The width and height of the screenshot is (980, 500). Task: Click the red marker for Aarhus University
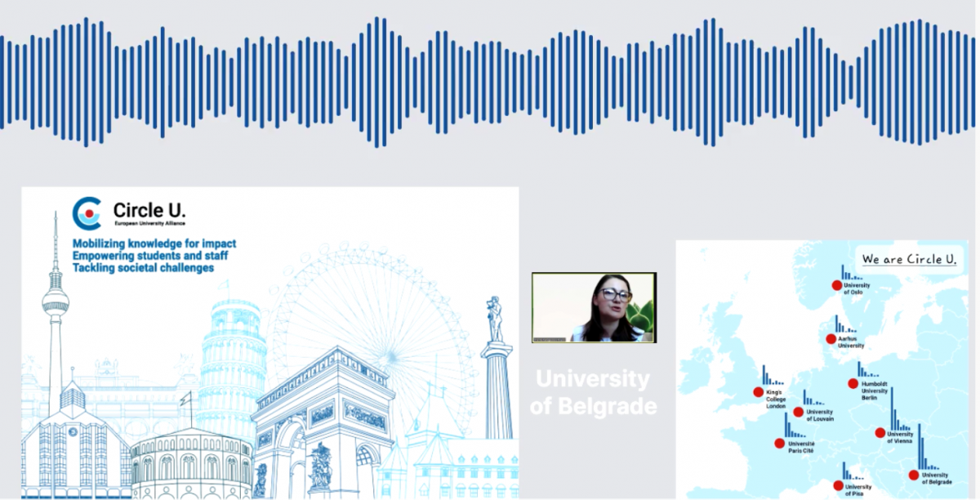831,339
